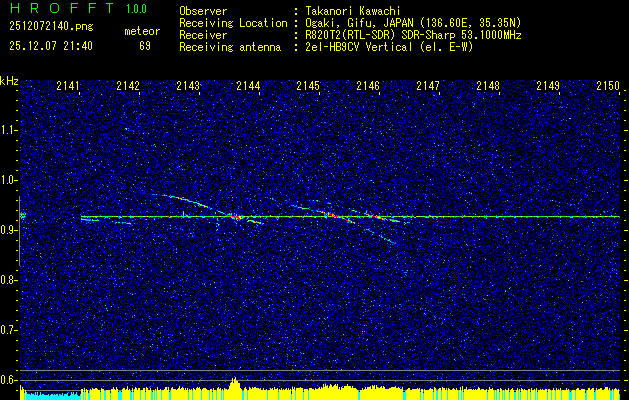Select the filename 2512072140.png
The image size is (629, 400).
(51, 26)
